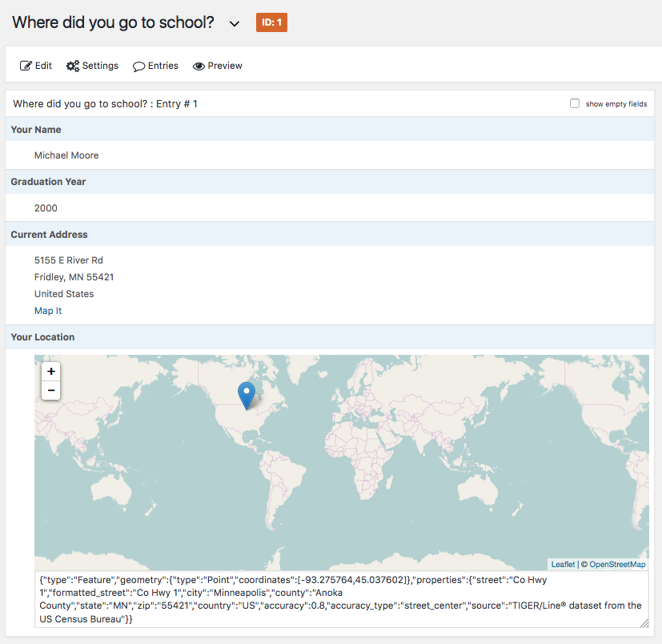662x644 pixels.
Task: Open the OpenStreetMap attribution link
Action: pos(617,565)
